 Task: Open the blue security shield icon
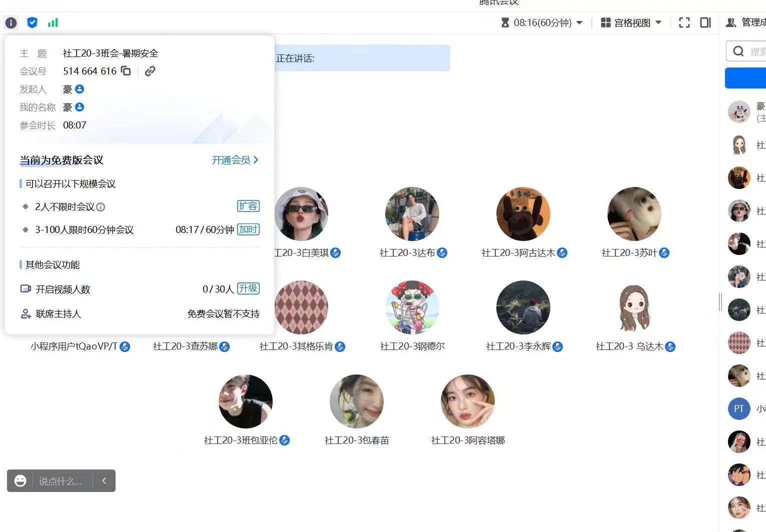coord(32,22)
